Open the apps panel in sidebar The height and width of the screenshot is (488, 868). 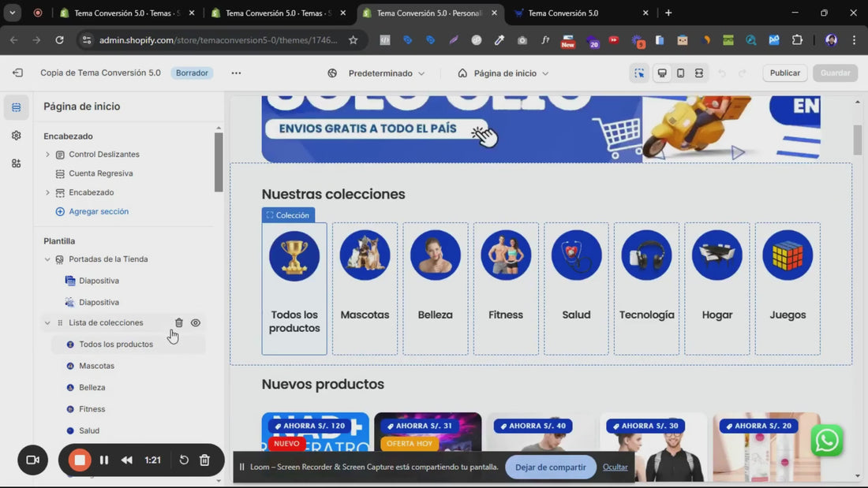pyautogui.click(x=17, y=163)
